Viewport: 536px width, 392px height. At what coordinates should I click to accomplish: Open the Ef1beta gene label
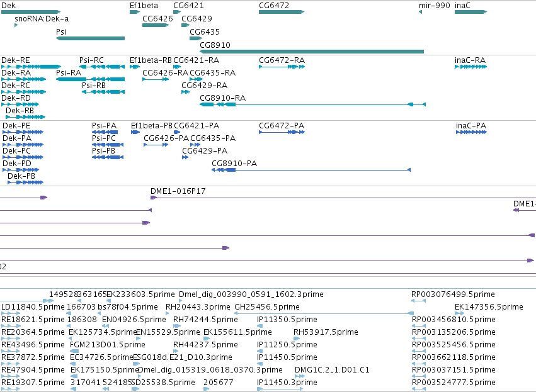pos(144,6)
